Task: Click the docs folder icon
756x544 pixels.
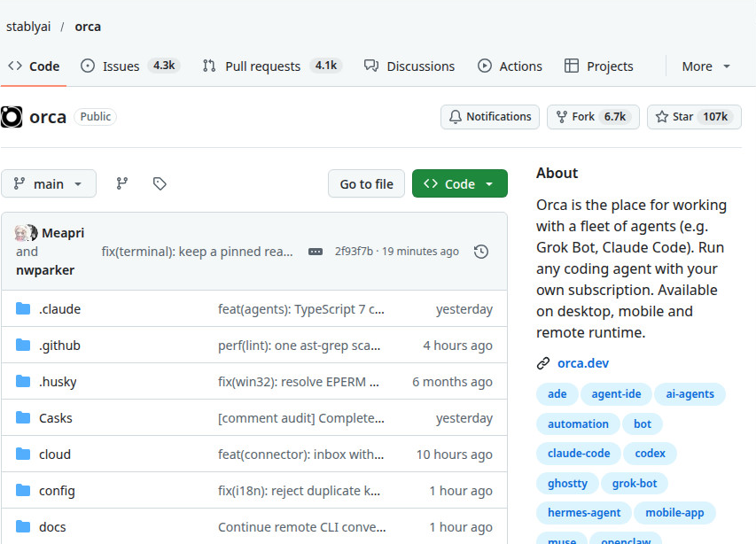Action: tap(23, 526)
